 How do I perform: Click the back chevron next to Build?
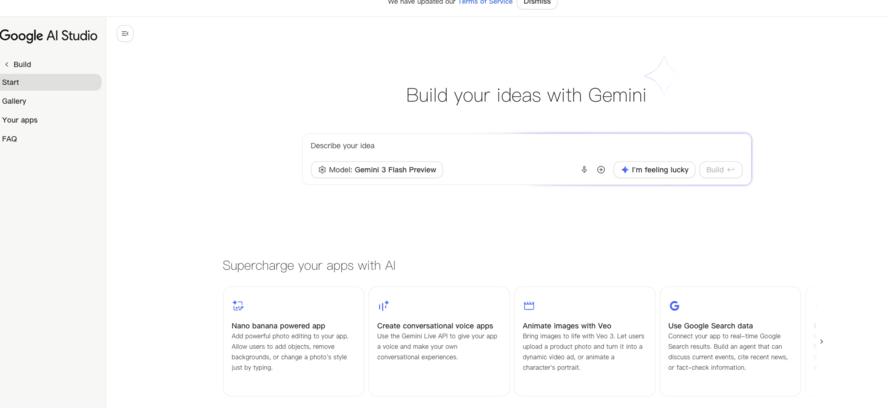coord(7,64)
